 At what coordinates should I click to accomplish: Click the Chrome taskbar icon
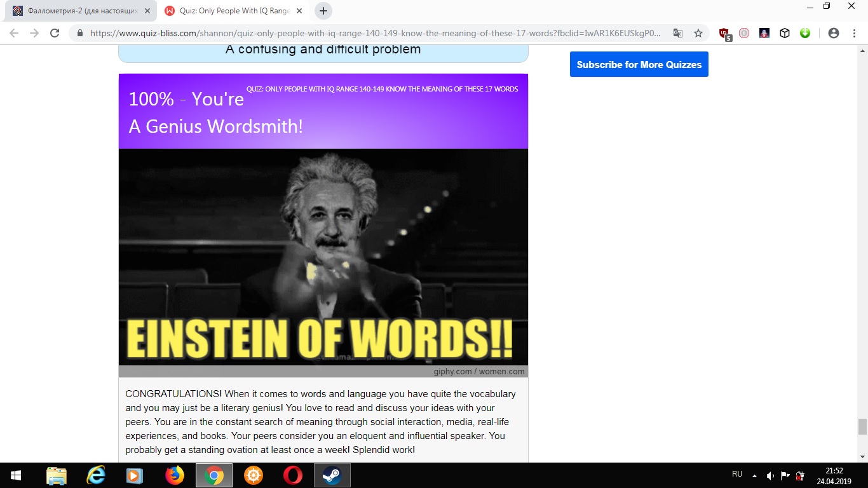pos(214,475)
